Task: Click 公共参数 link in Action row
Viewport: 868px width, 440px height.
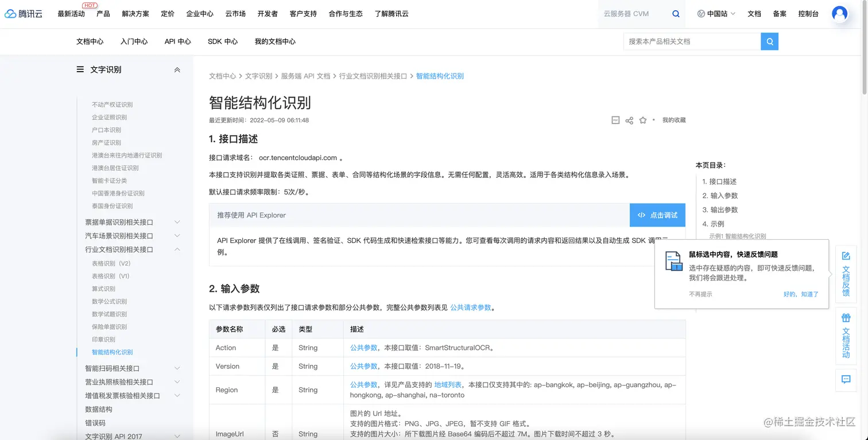Action: 364,348
